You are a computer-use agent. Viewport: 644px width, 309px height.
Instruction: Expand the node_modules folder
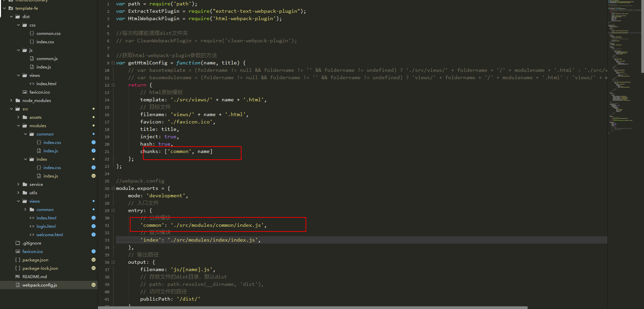point(11,100)
